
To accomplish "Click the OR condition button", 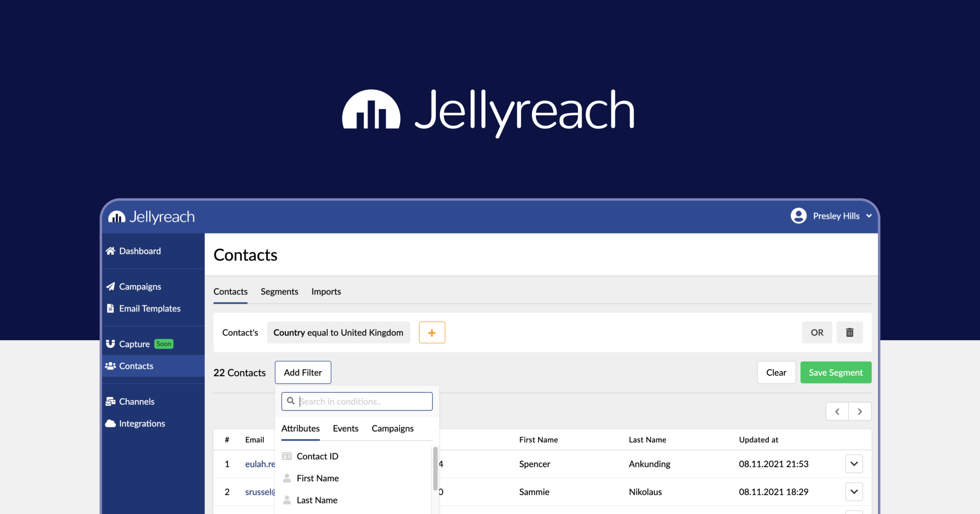I will coord(817,332).
